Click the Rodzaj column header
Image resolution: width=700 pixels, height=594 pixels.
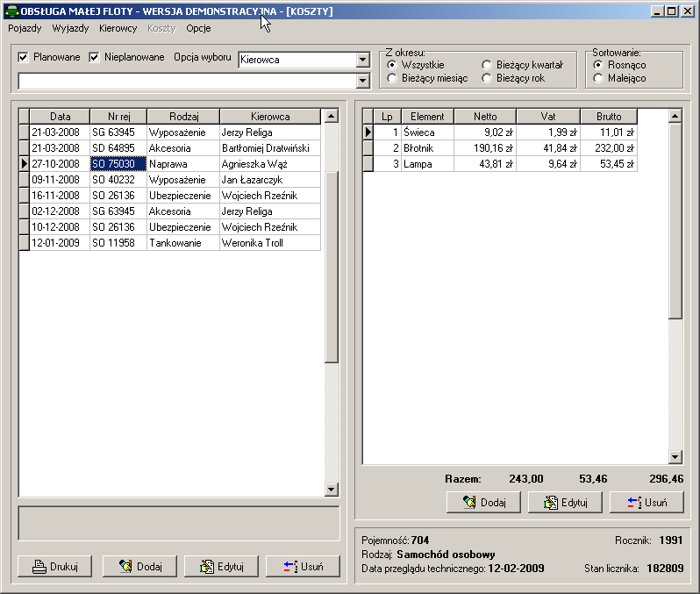[183, 117]
